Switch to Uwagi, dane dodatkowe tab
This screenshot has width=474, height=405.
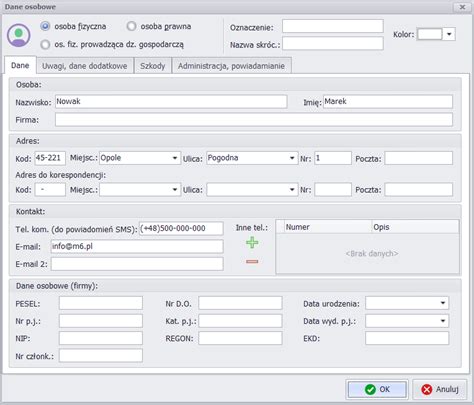(85, 66)
